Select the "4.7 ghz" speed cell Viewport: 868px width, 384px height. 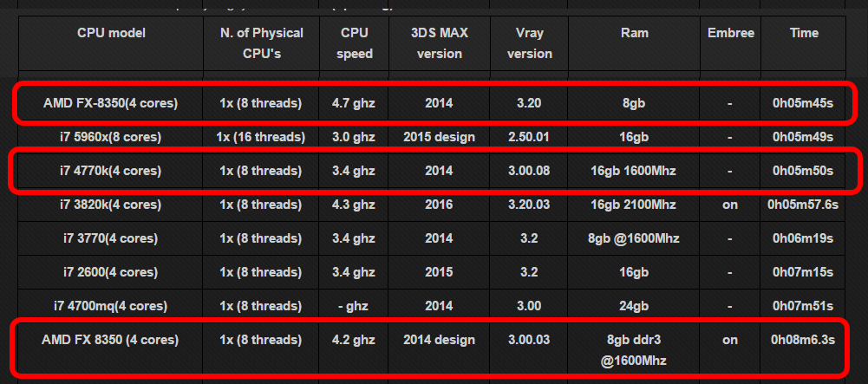tap(355, 103)
